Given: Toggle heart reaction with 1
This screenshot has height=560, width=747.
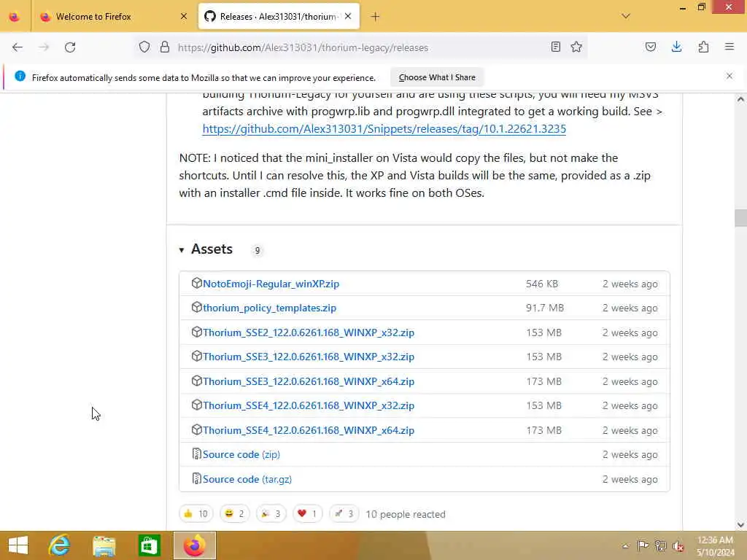Looking at the screenshot, I should coord(307,514).
